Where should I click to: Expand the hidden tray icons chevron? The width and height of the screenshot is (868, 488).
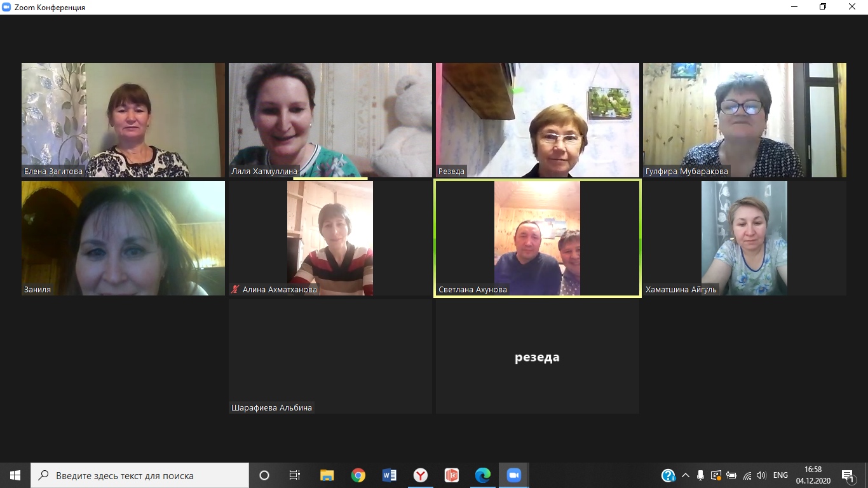click(685, 475)
